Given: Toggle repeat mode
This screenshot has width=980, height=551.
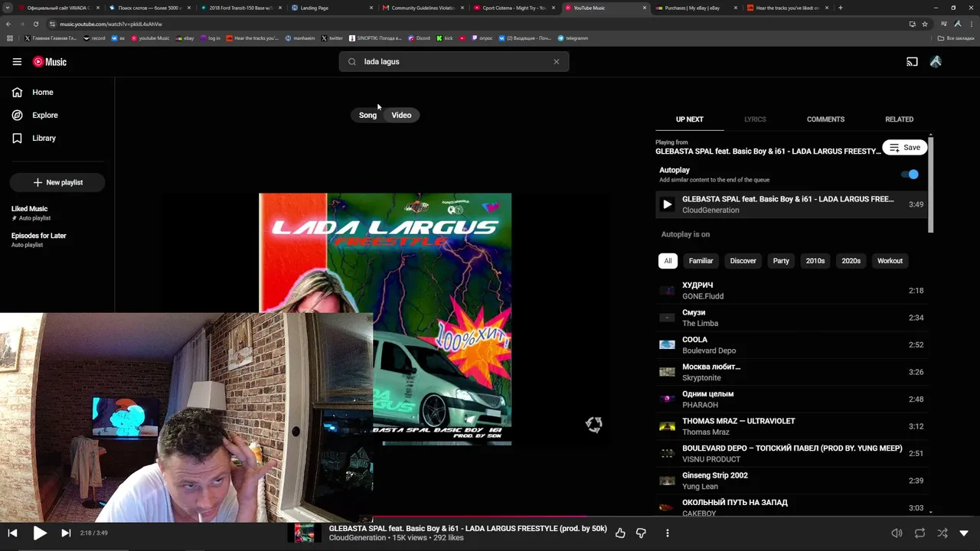Looking at the screenshot, I should (x=920, y=533).
